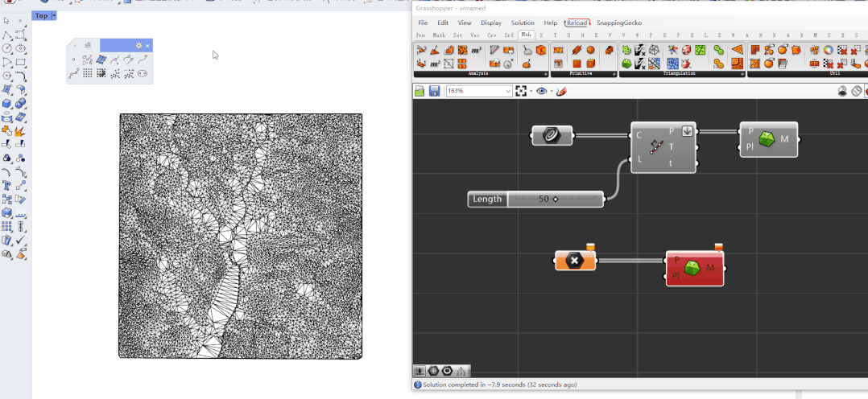The width and height of the screenshot is (868, 399).
Task: Click the Length slider label
Action: (487, 199)
